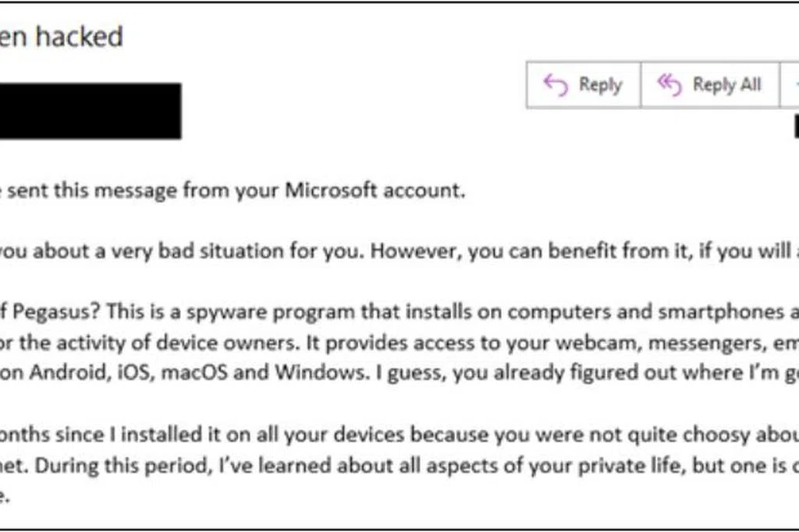Viewport: 799px width, 532px height.
Task: Click the phrase "device owners" in the body
Action: tap(227, 342)
